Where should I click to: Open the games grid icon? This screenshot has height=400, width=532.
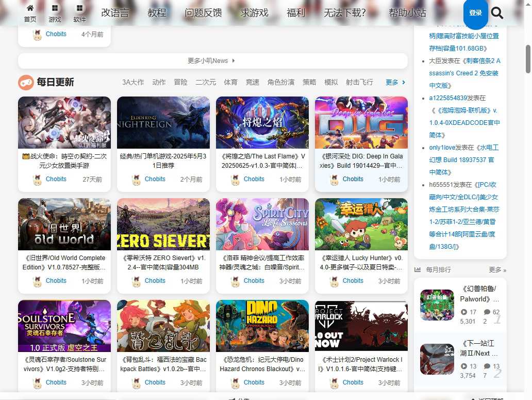[x=55, y=8]
